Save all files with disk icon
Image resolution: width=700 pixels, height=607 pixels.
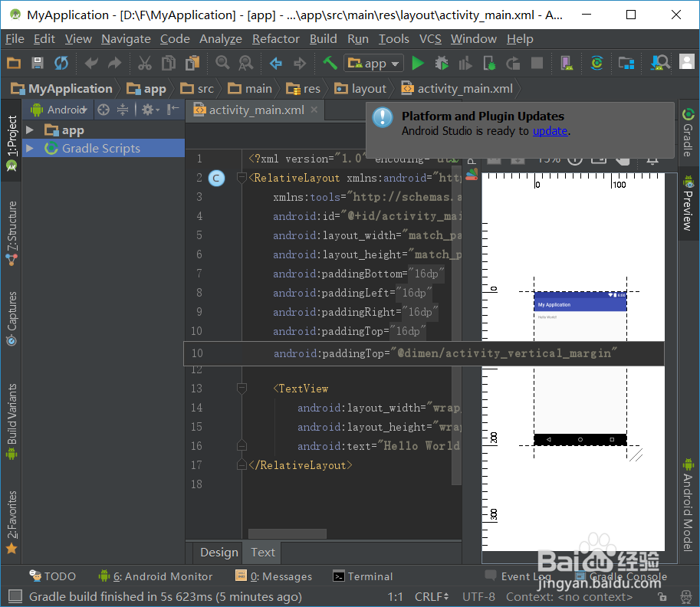(x=38, y=64)
